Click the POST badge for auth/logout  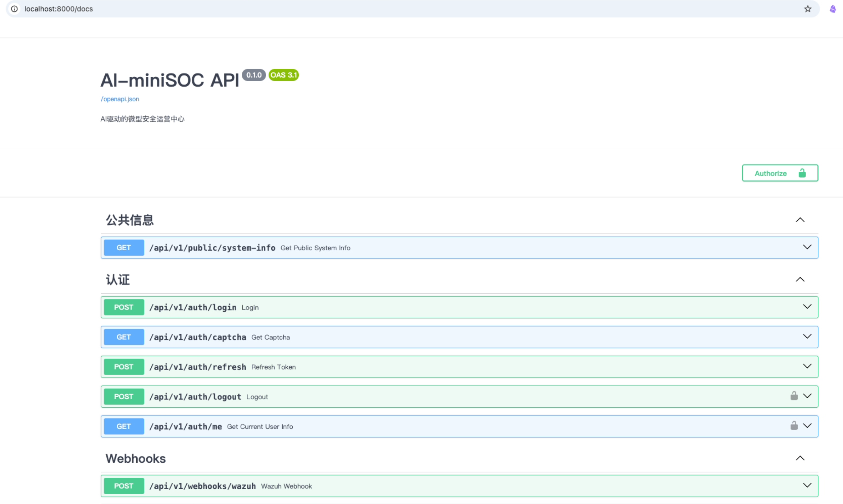[124, 397]
